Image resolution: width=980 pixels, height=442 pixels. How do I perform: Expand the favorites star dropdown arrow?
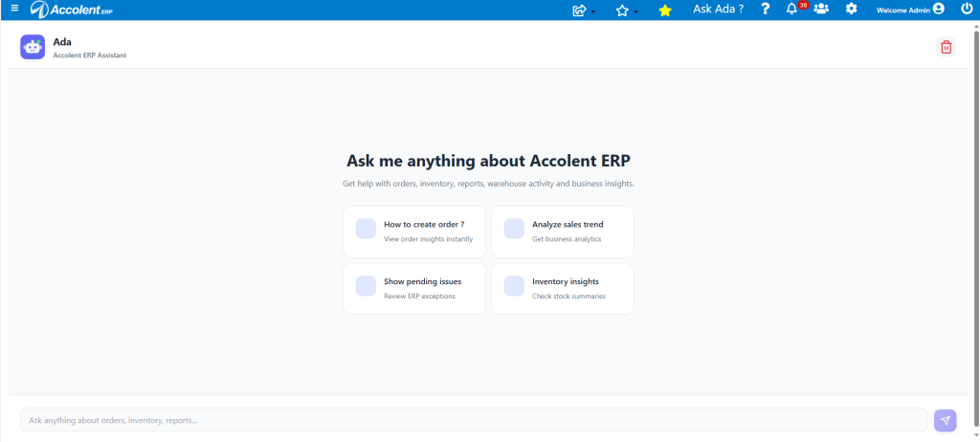point(635,11)
